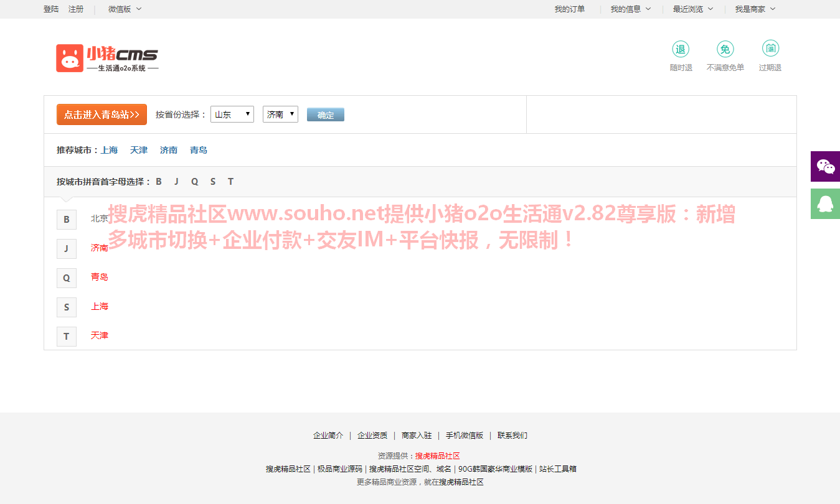
Task: Select recommended city 济南
Action: pos(169,150)
